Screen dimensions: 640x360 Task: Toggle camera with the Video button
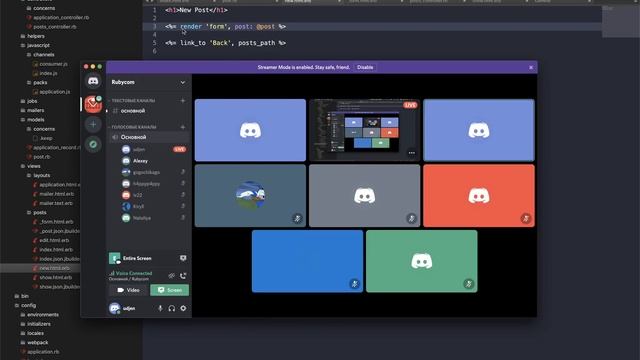pos(129,290)
